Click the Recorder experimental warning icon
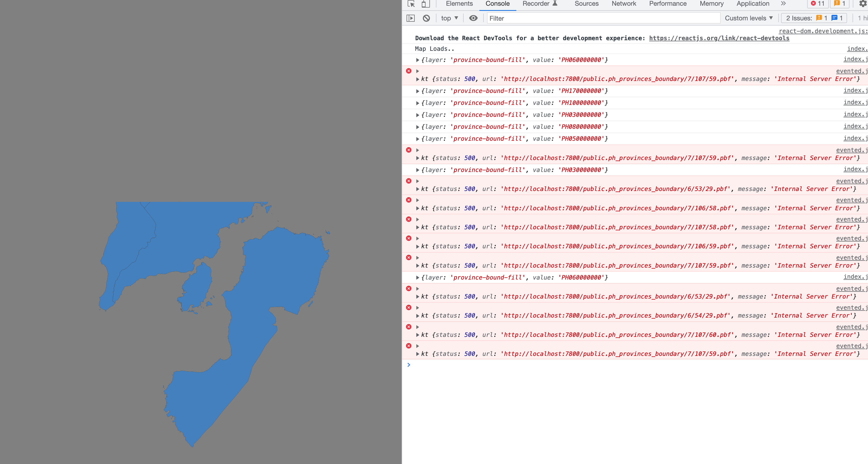Image resolution: width=868 pixels, height=464 pixels. pyautogui.click(x=555, y=3)
